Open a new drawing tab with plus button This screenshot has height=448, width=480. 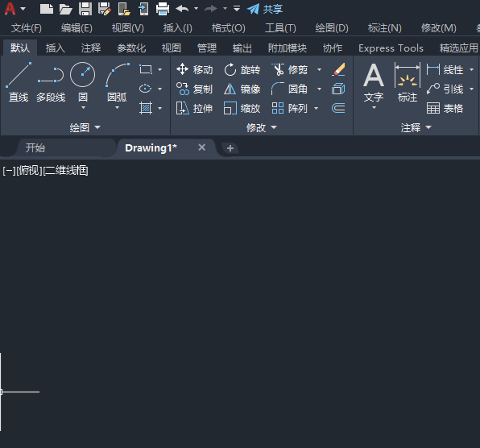[230, 148]
